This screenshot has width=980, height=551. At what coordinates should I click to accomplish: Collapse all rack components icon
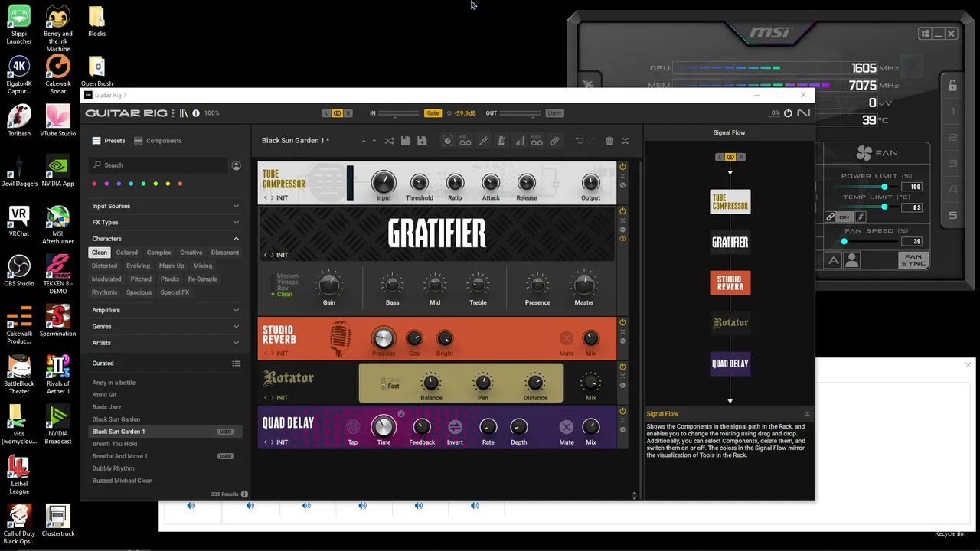[x=625, y=141]
